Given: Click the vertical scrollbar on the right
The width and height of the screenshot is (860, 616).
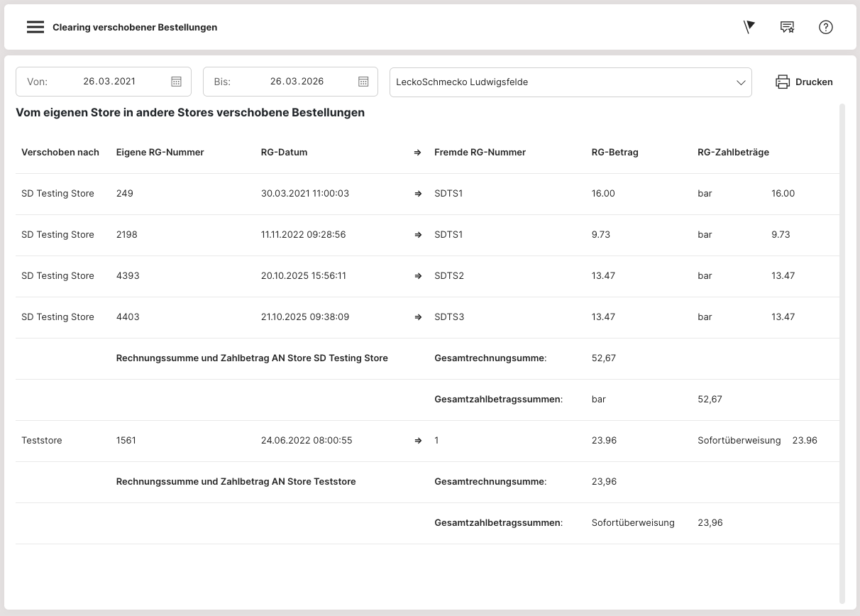Looking at the screenshot, I should click(x=842, y=355).
